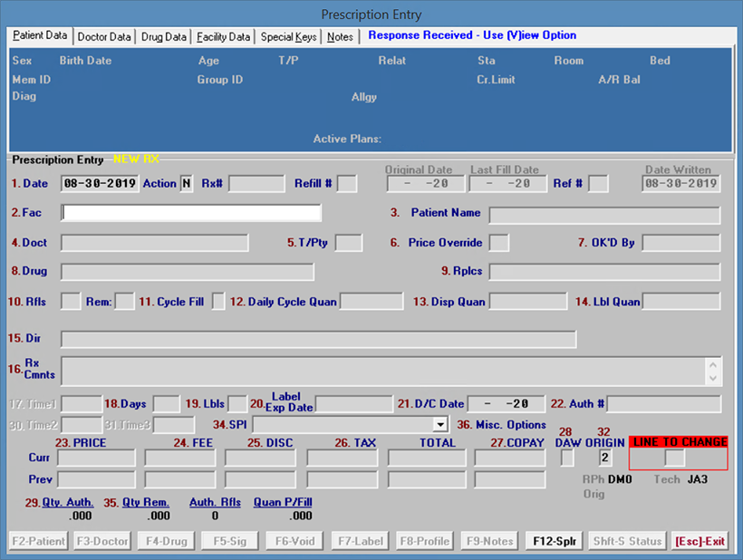The width and height of the screenshot is (743, 560).
Task: Go to the Notes tab
Action: click(x=341, y=37)
